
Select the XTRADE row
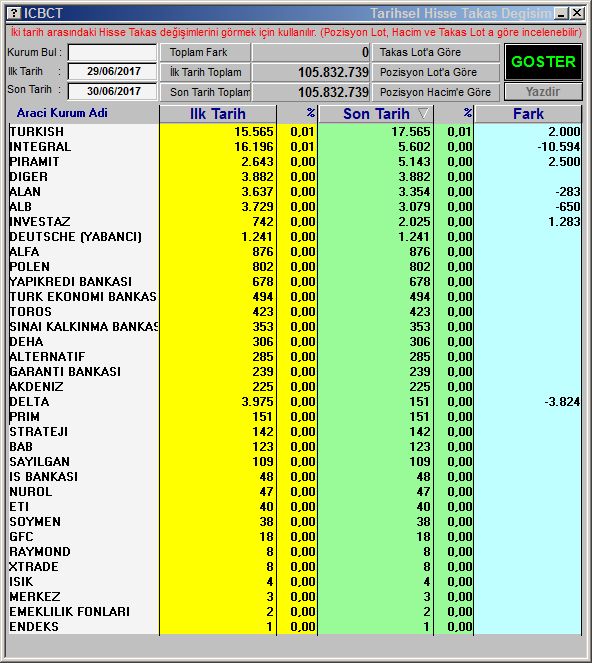[x=295, y=567]
